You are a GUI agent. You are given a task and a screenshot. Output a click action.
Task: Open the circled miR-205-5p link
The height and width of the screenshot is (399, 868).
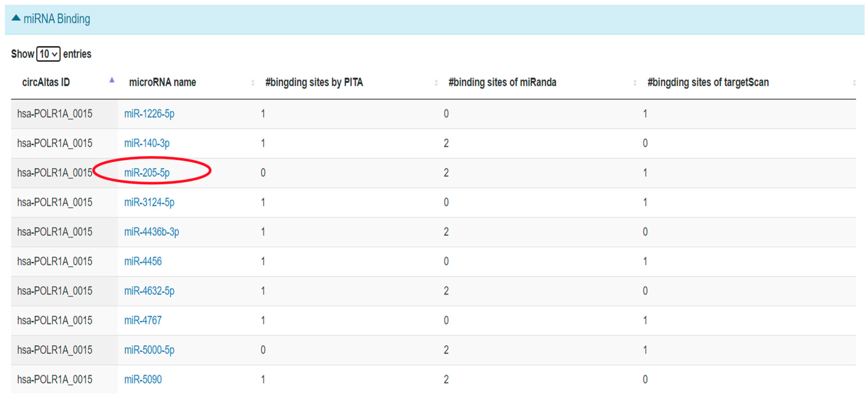(147, 173)
